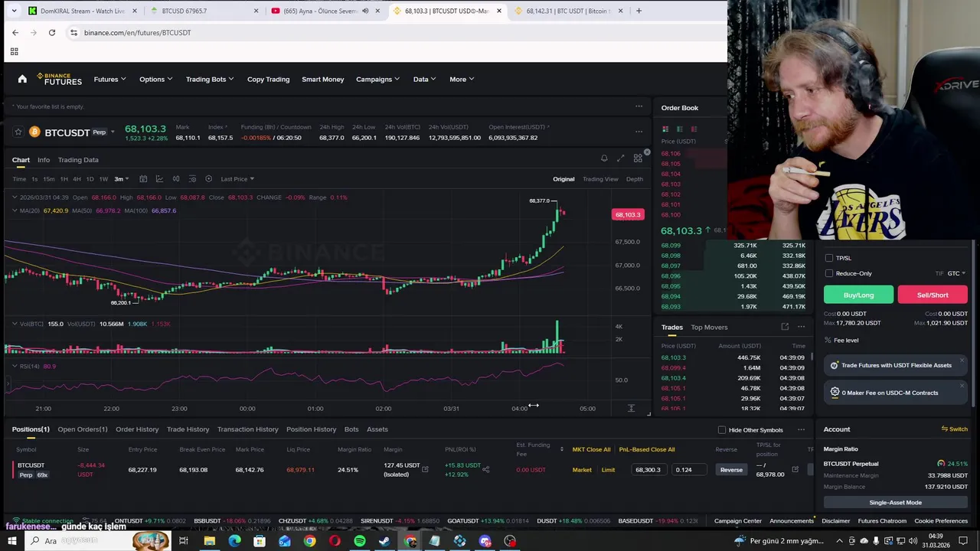Open positions table more options
The height and width of the screenshot is (551, 980).
801,429
